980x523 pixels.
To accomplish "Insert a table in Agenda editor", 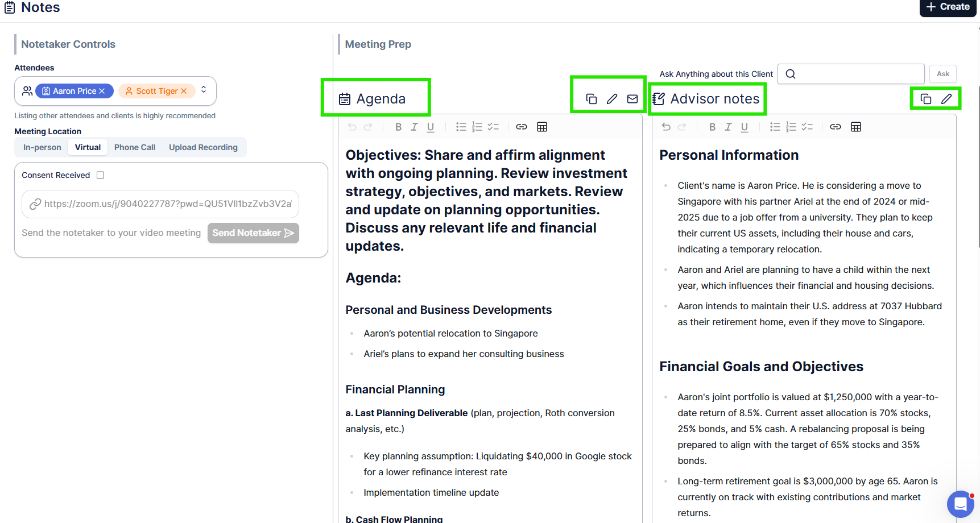I will tap(542, 127).
